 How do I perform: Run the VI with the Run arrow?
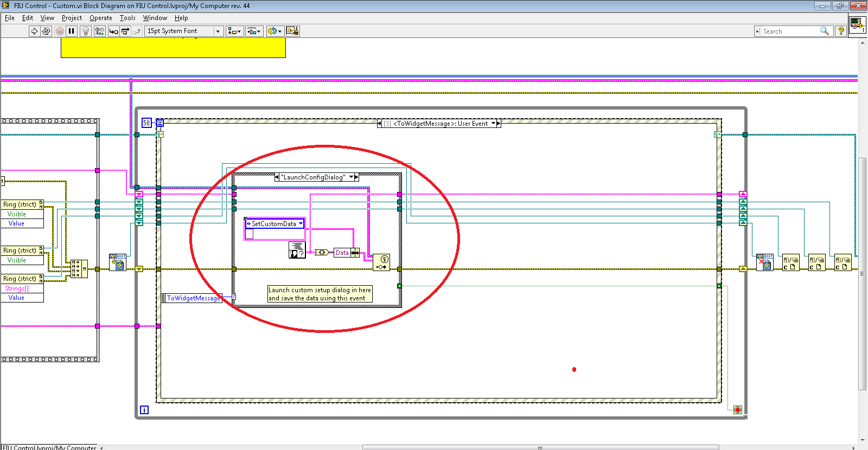34,31
